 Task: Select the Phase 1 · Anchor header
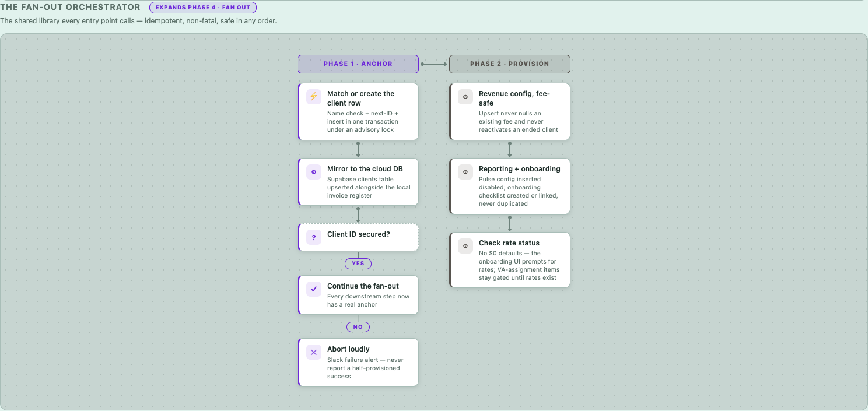[x=358, y=64]
